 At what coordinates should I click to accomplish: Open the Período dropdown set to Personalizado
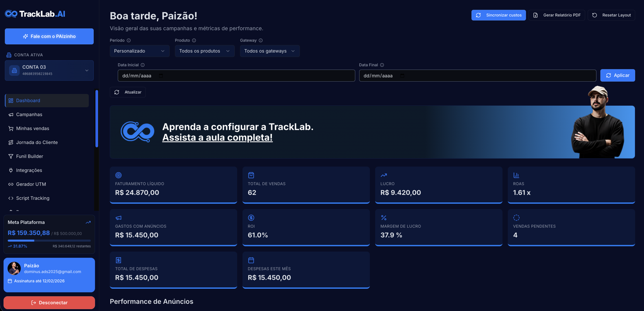pos(139,51)
